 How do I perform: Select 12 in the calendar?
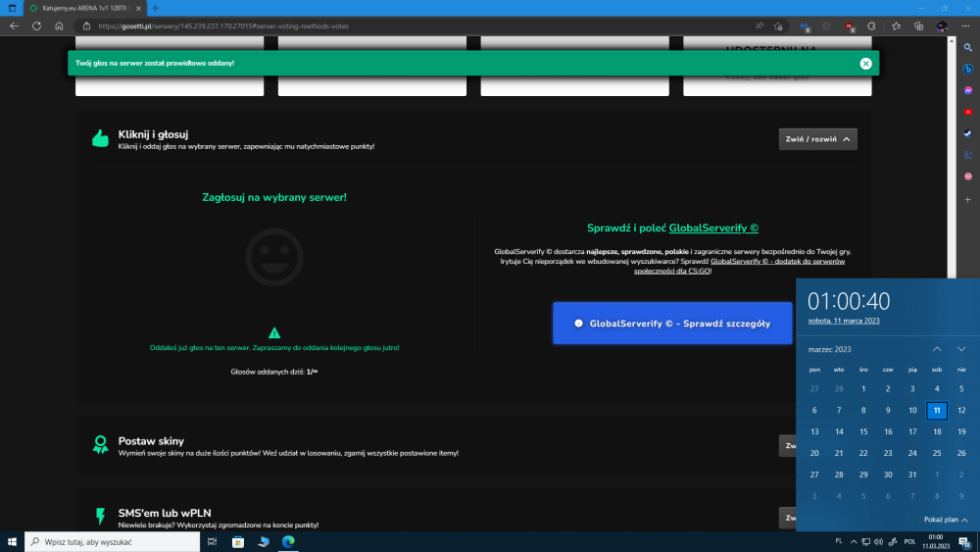tap(961, 410)
